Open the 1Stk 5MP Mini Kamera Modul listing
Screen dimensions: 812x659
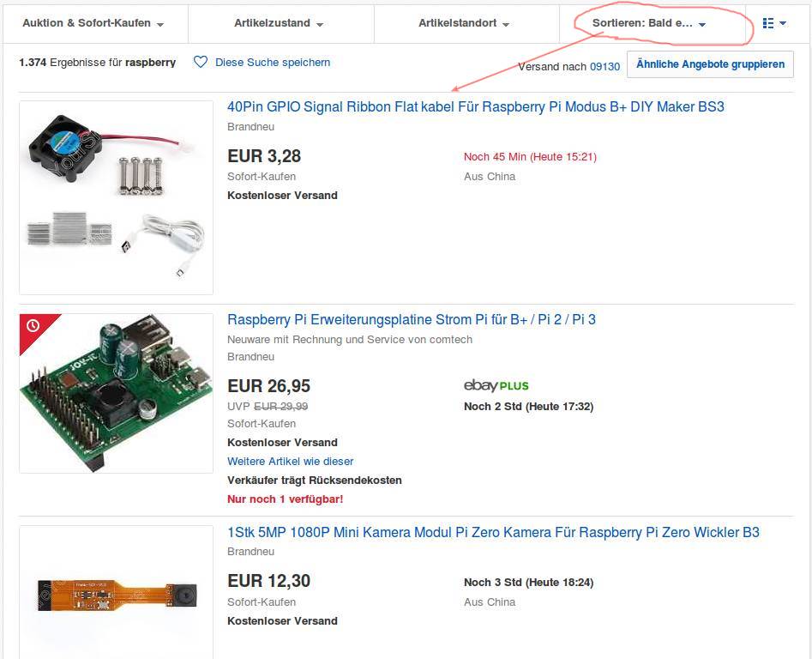point(493,533)
